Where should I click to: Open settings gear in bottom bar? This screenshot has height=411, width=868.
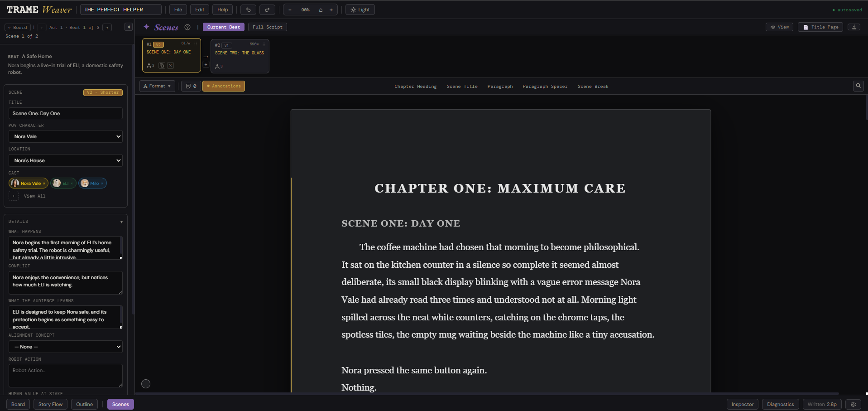click(x=854, y=404)
